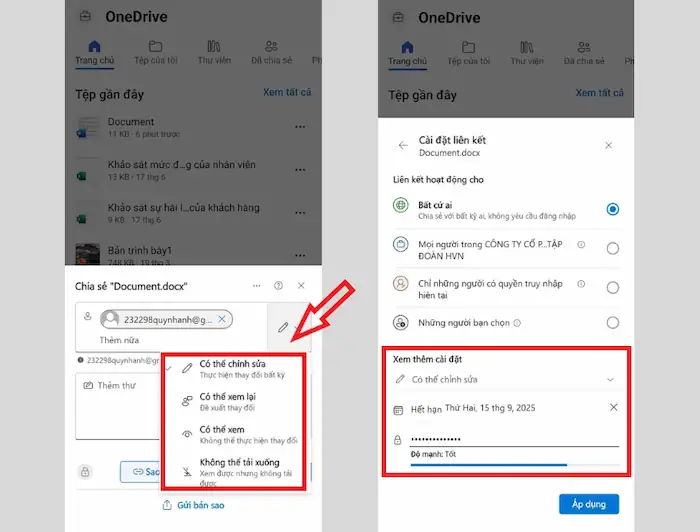This screenshot has width=700, height=532.
Task: Click the 'Gửi bản sao' link
Action: 194,505
